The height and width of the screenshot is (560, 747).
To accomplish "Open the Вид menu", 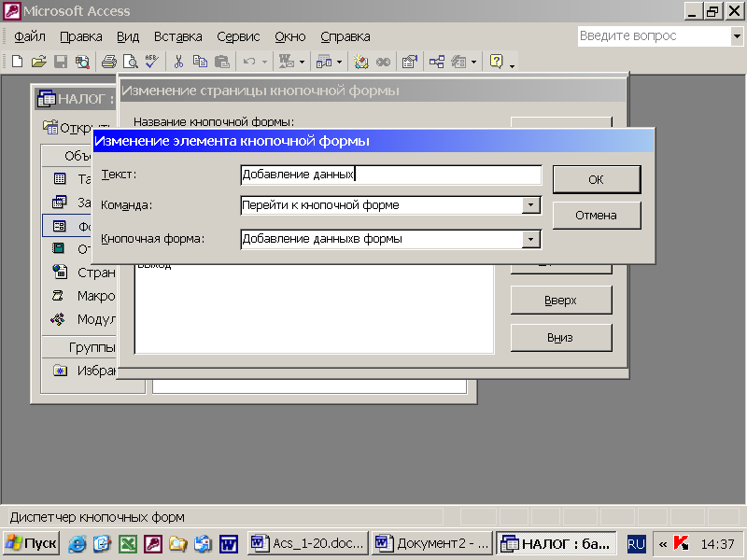I will 128,36.
